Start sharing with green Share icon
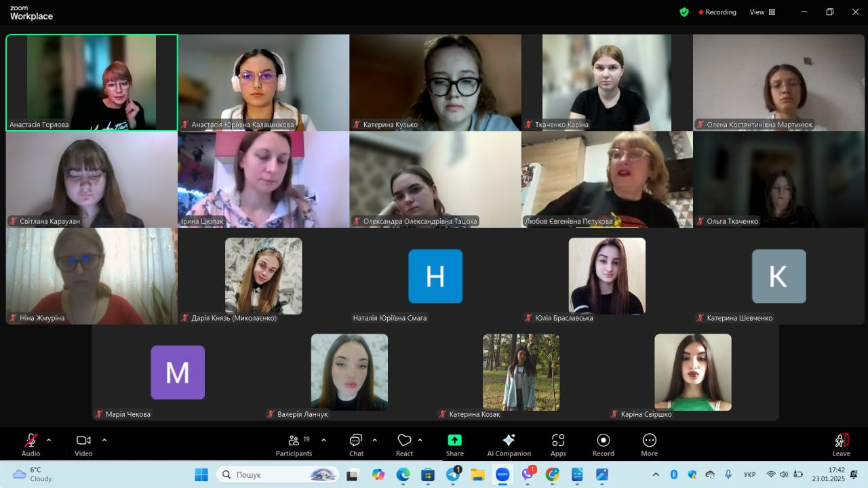Screen dimensions: 868x488 pos(455,445)
